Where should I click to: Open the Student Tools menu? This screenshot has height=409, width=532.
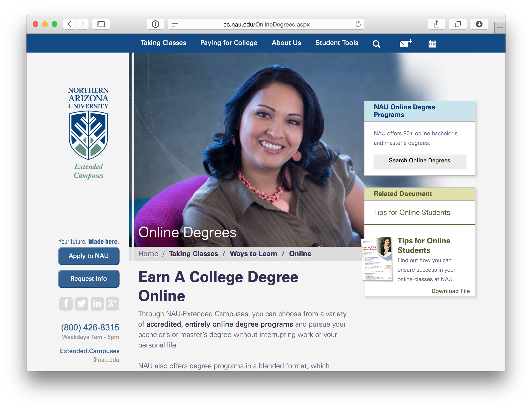tap(337, 43)
